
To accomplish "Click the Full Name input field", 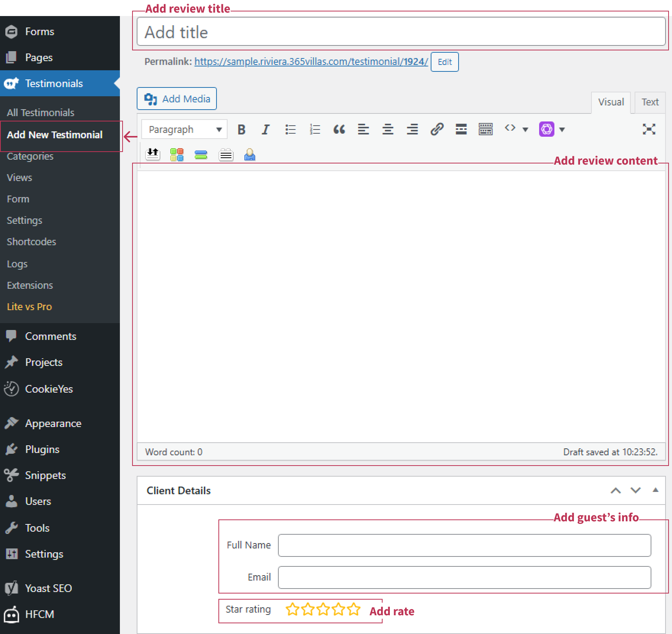I will [x=465, y=545].
